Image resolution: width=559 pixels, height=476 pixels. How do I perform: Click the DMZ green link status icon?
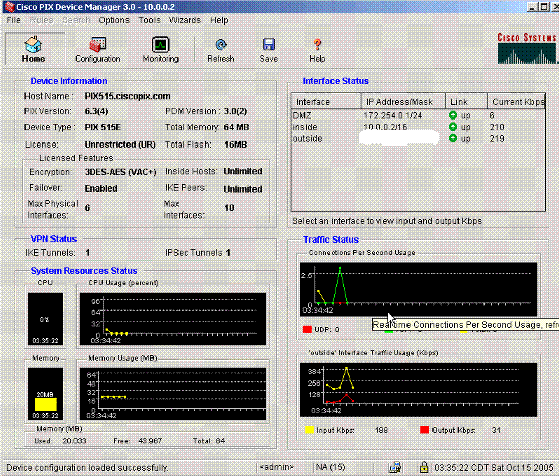point(453,115)
